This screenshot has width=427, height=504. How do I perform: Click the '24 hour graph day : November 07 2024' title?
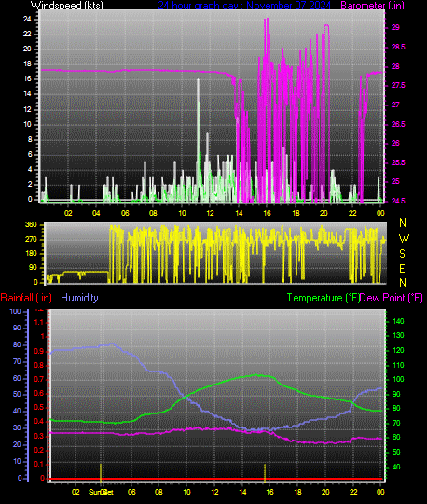click(244, 6)
